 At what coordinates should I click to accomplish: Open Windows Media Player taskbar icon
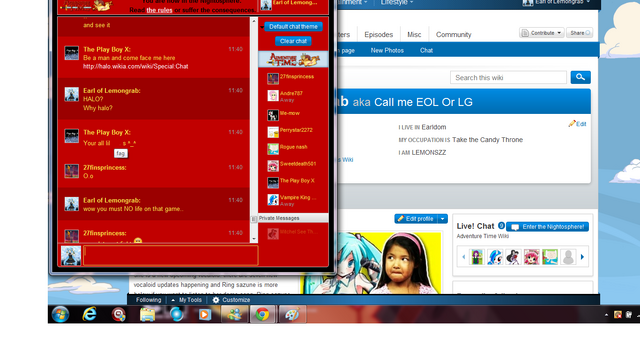click(205, 315)
